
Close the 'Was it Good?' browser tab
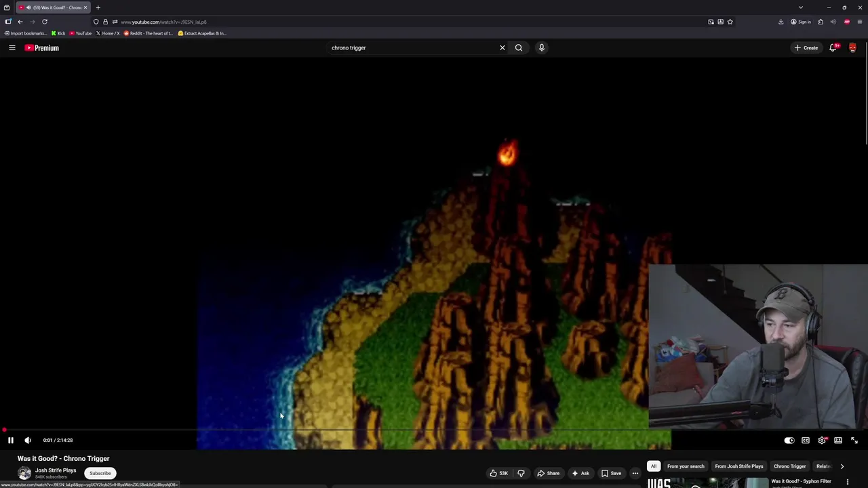85,7
